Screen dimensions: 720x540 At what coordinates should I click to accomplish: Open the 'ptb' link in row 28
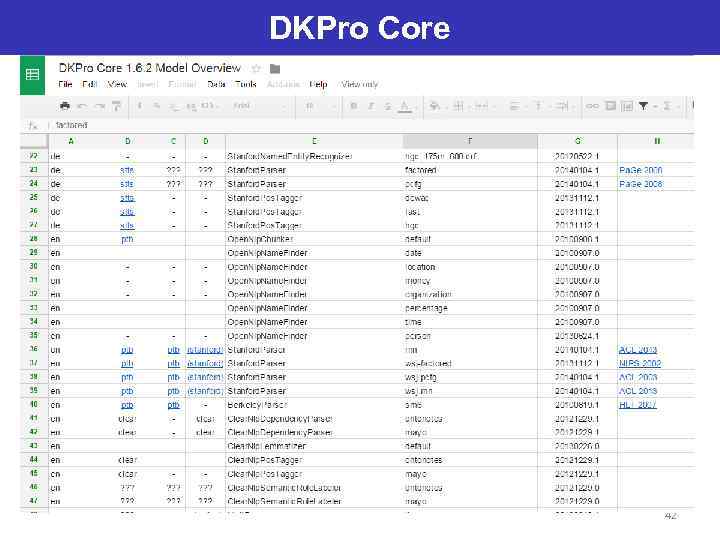tap(127, 239)
